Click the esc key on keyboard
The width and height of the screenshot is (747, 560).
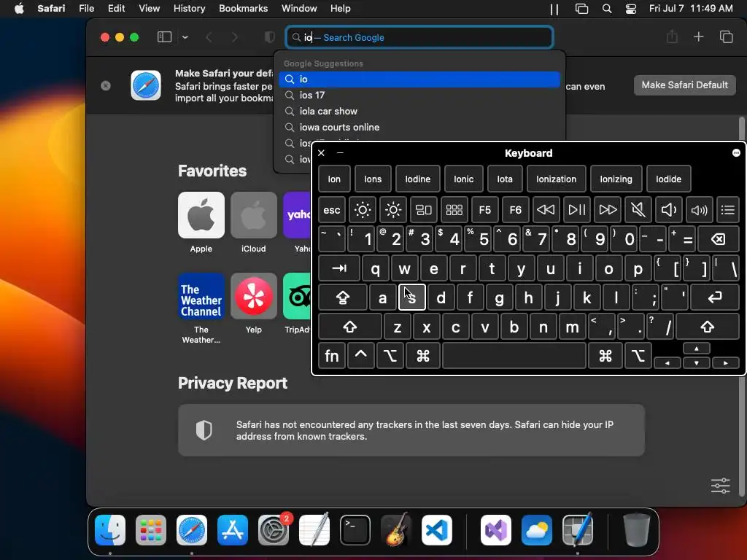[332, 210]
